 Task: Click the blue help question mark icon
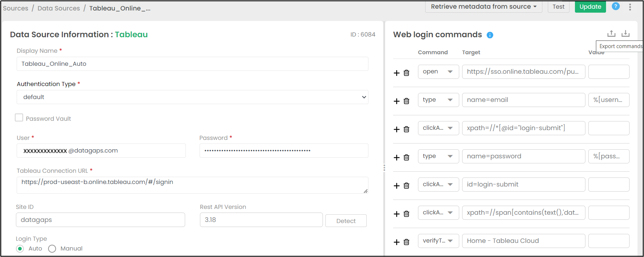(615, 6)
